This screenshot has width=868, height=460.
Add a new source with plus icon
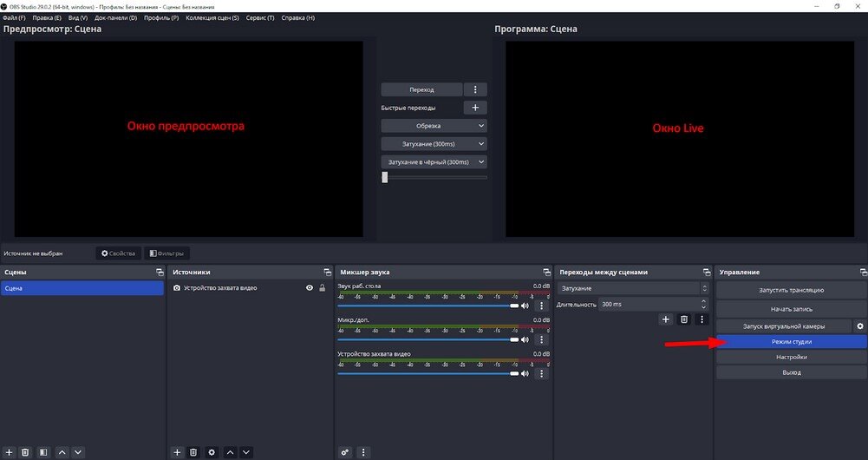(177, 452)
